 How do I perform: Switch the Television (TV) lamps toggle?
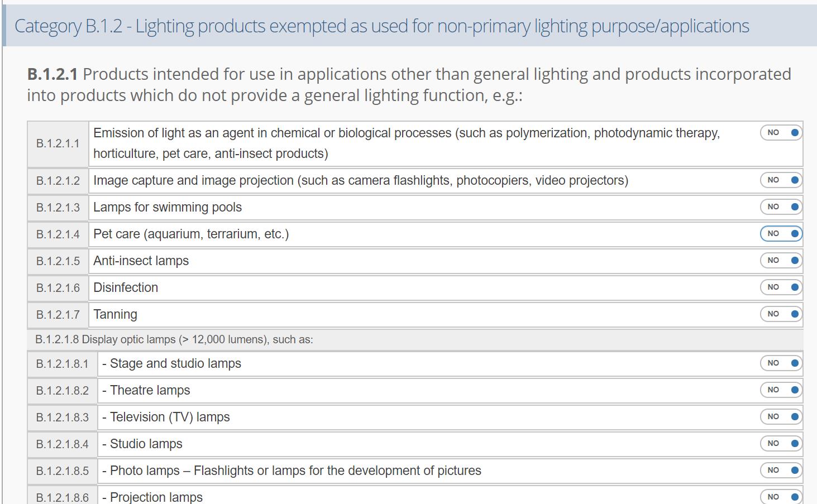781,417
